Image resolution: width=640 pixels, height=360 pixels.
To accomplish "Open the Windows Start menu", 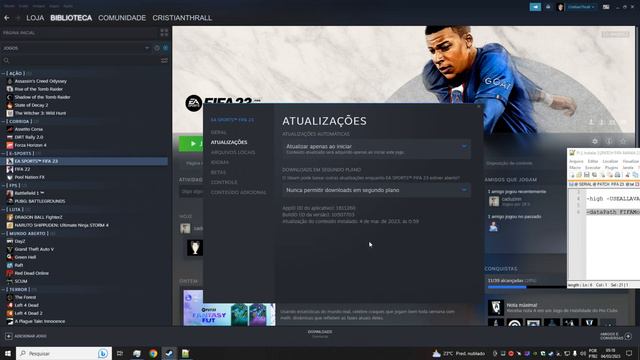I will (7, 353).
